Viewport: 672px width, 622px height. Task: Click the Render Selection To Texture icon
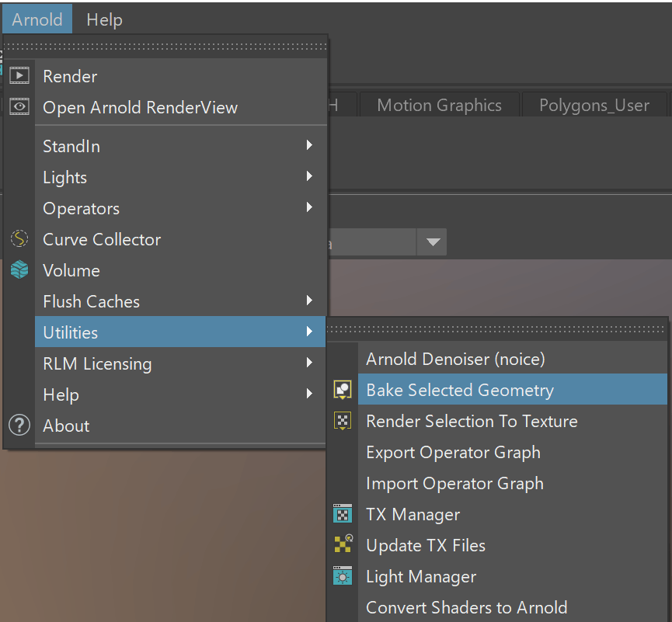click(x=343, y=421)
